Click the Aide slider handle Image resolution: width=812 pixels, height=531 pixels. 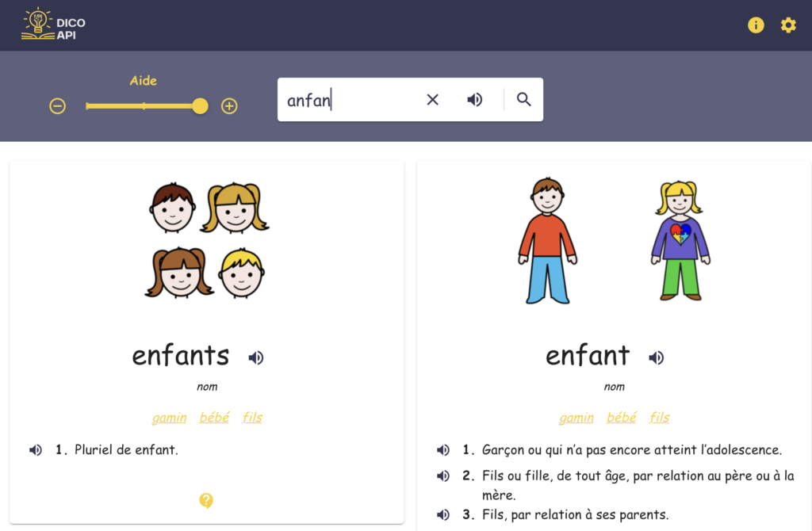click(200, 106)
